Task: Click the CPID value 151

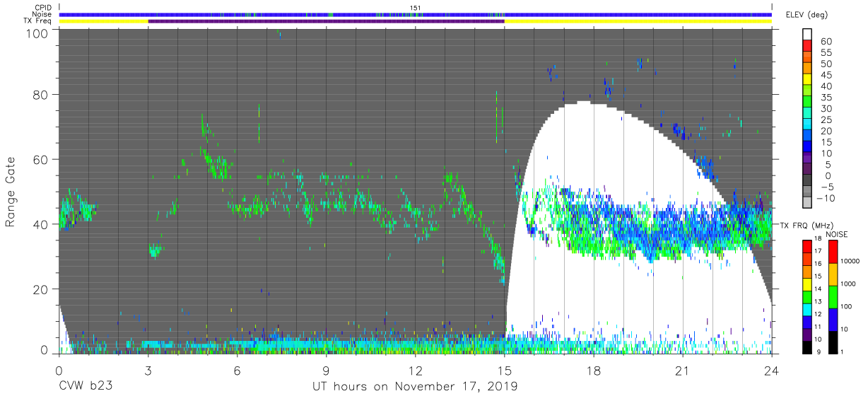Action: 415,8
